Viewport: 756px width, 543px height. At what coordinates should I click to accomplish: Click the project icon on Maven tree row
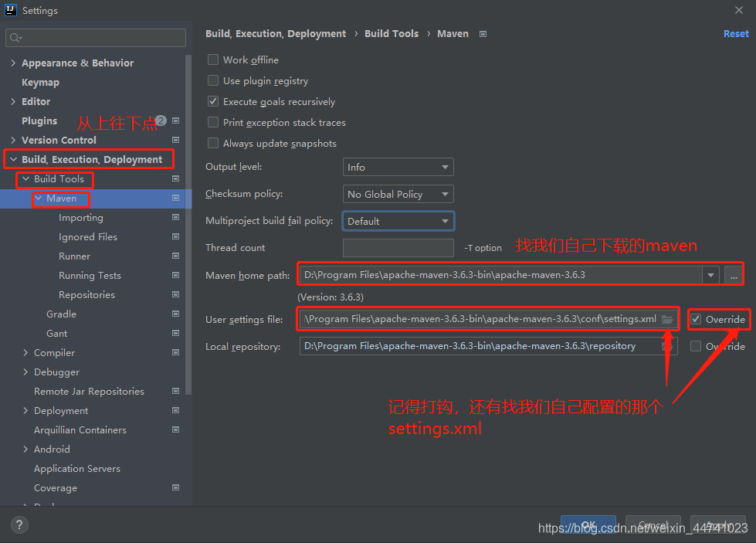175,198
